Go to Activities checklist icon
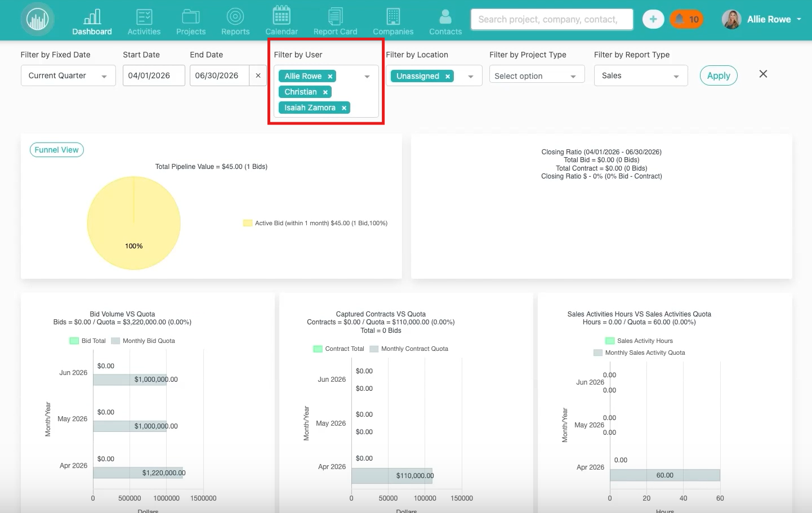Viewport: 812px width, 513px height. [144, 17]
